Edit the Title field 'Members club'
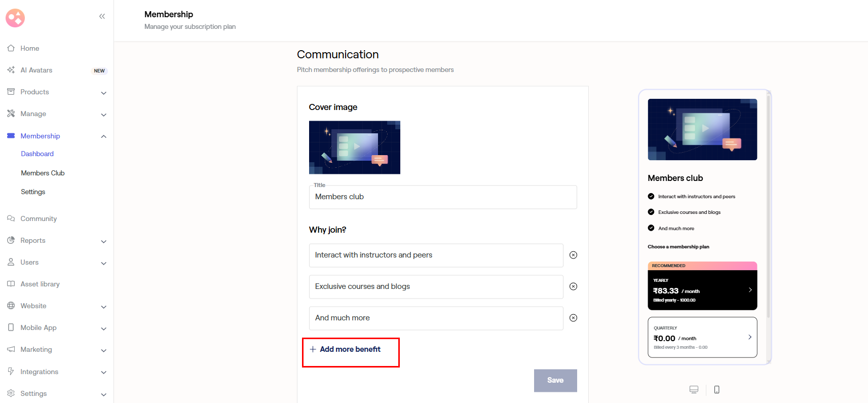Screen dimensions: 868x403 click(x=442, y=197)
